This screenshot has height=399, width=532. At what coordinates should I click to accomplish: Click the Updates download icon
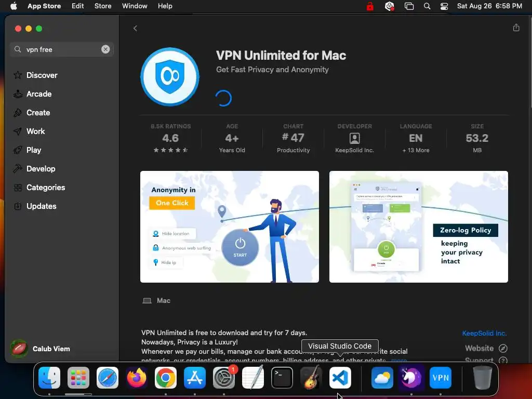click(18, 206)
